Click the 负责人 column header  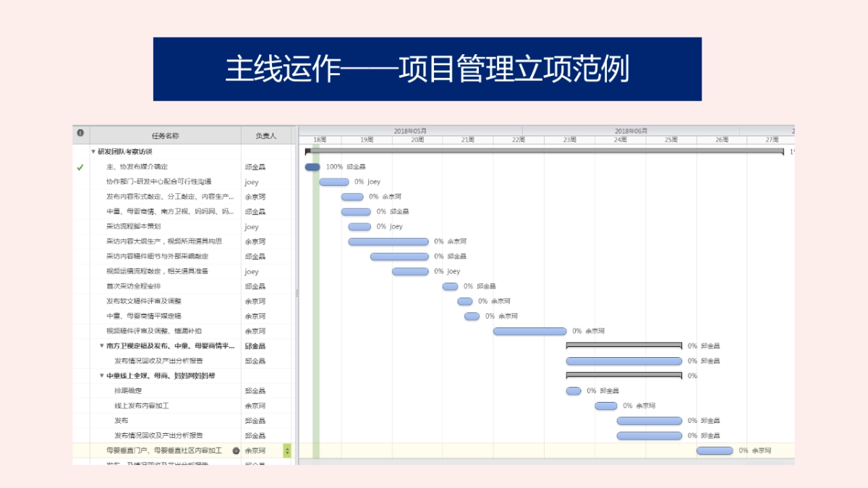(265, 135)
